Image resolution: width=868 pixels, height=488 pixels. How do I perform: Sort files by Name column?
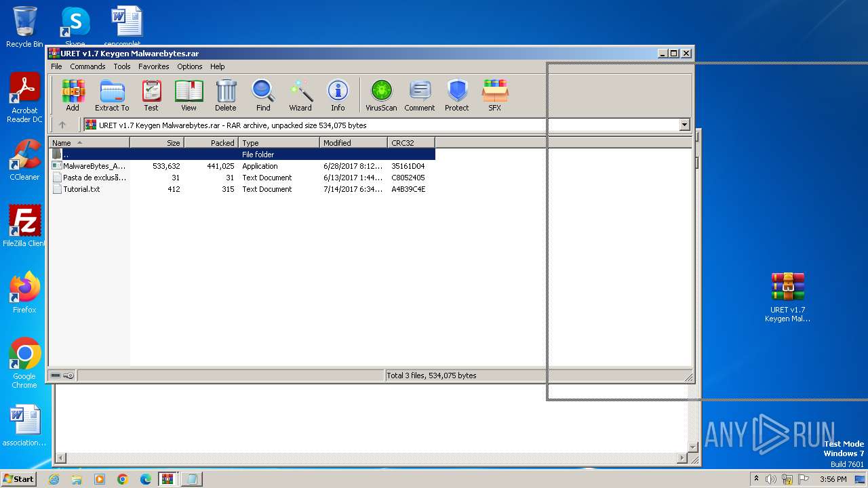coord(90,142)
